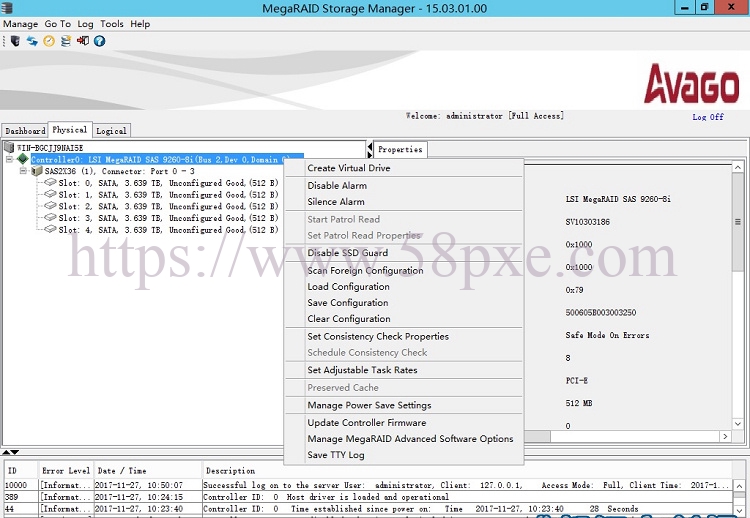The width and height of the screenshot is (750, 518).
Task: Click the Log Off link
Action: click(x=708, y=117)
